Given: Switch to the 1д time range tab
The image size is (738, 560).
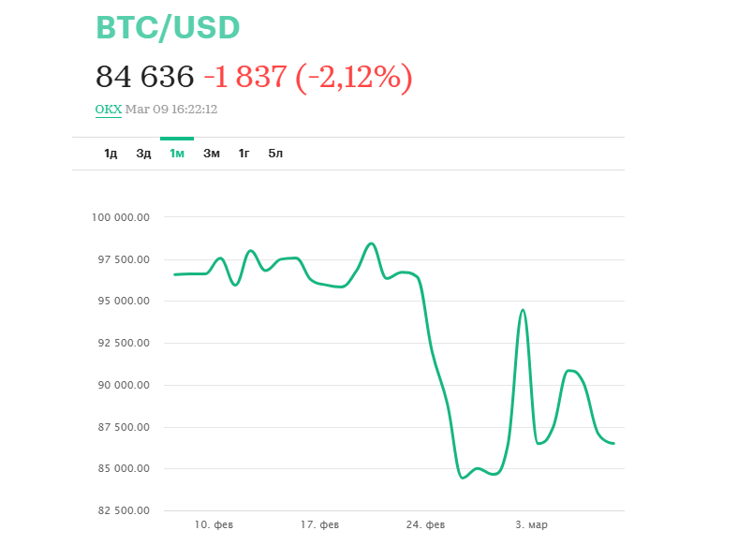Looking at the screenshot, I should [111, 154].
